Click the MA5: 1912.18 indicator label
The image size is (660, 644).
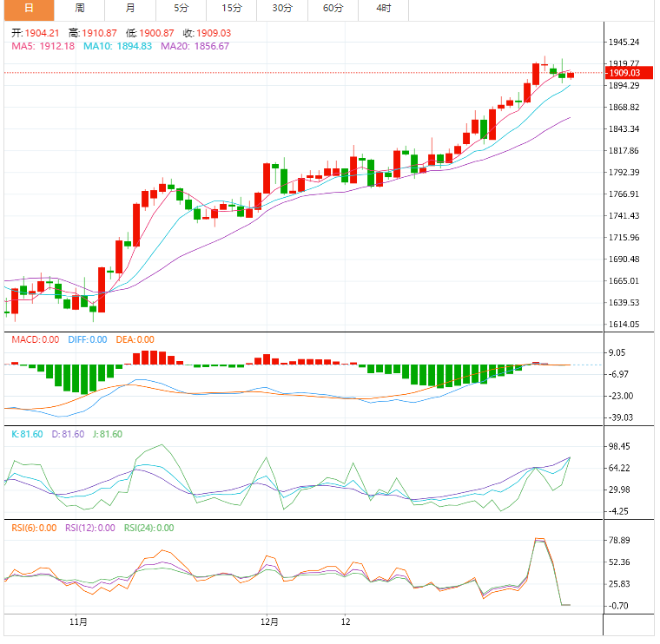click(x=42, y=46)
